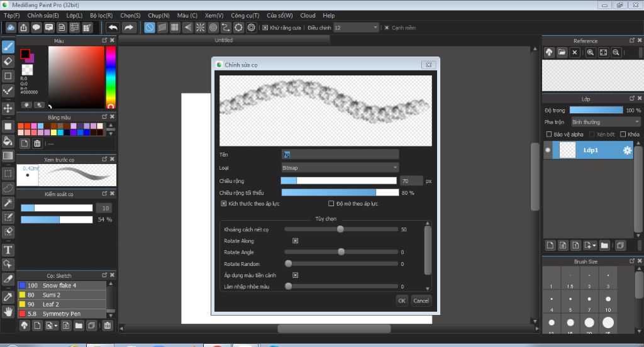Image resolution: width=644 pixels, height=347 pixels.
Task: Zoom in on the Reference panel
Action: pos(591,53)
